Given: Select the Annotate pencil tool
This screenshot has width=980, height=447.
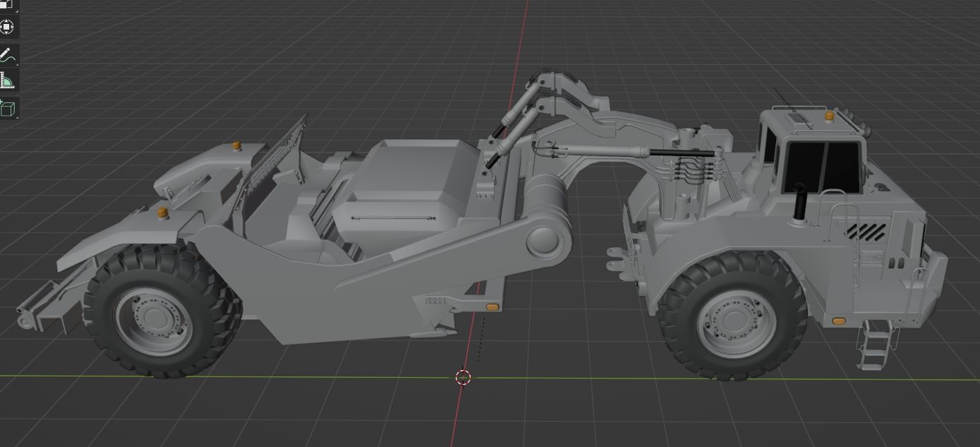Looking at the screenshot, I should coord(7,55).
